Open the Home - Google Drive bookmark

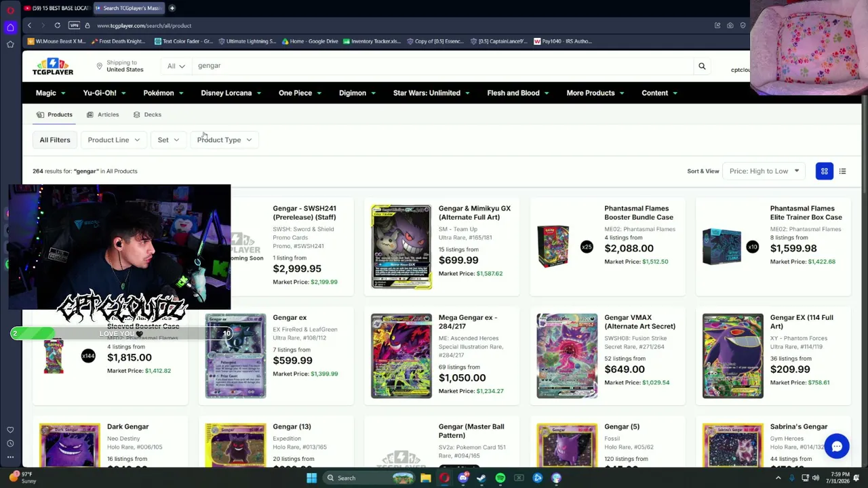tap(309, 41)
